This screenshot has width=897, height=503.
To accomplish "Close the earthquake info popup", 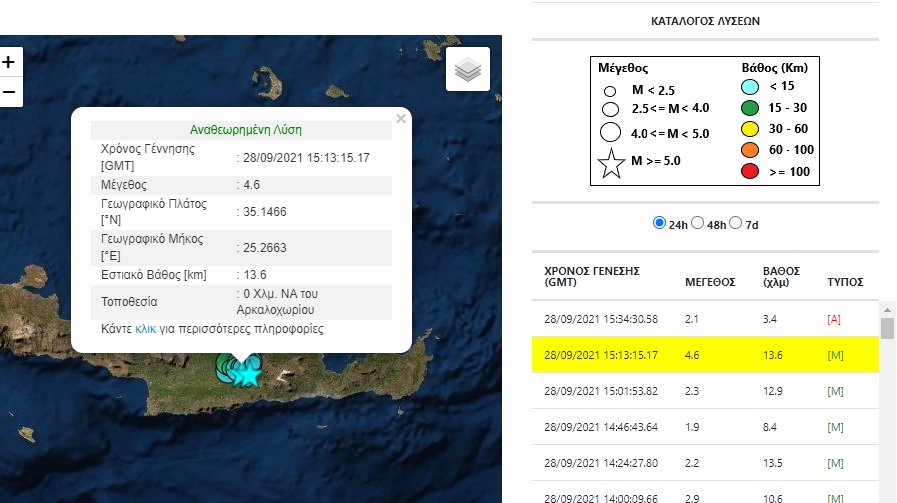I will click(x=401, y=118).
